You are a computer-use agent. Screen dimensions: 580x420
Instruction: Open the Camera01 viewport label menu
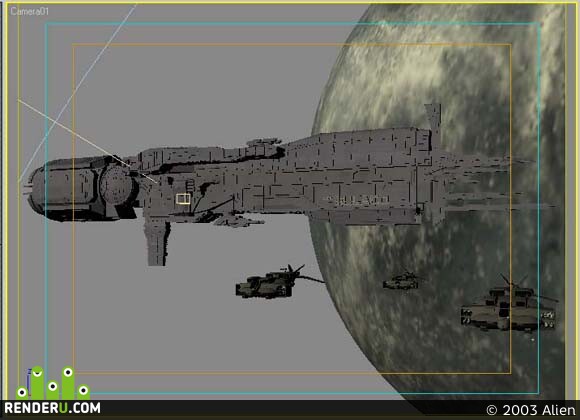pos(29,11)
